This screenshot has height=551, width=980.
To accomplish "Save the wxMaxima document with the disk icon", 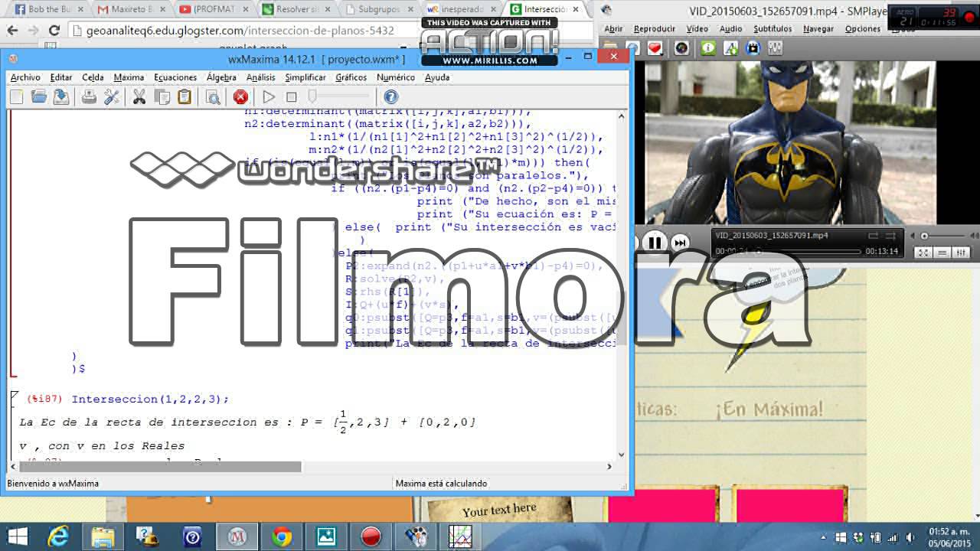I will (61, 96).
